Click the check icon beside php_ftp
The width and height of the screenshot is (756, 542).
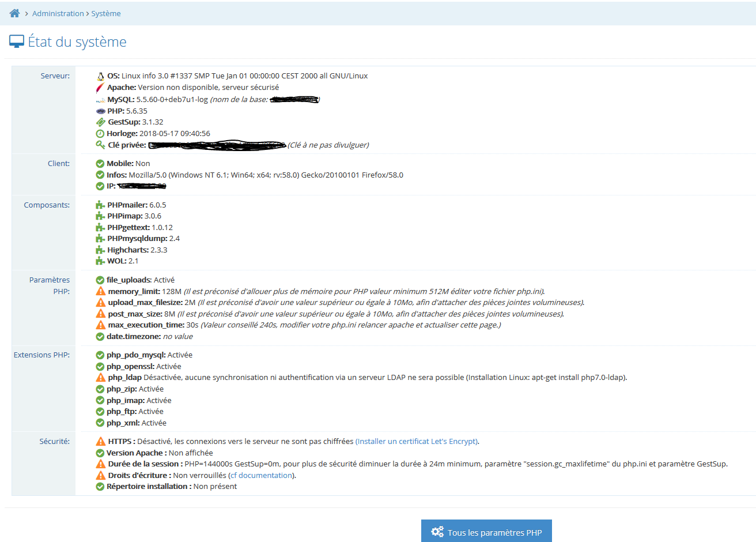click(100, 412)
